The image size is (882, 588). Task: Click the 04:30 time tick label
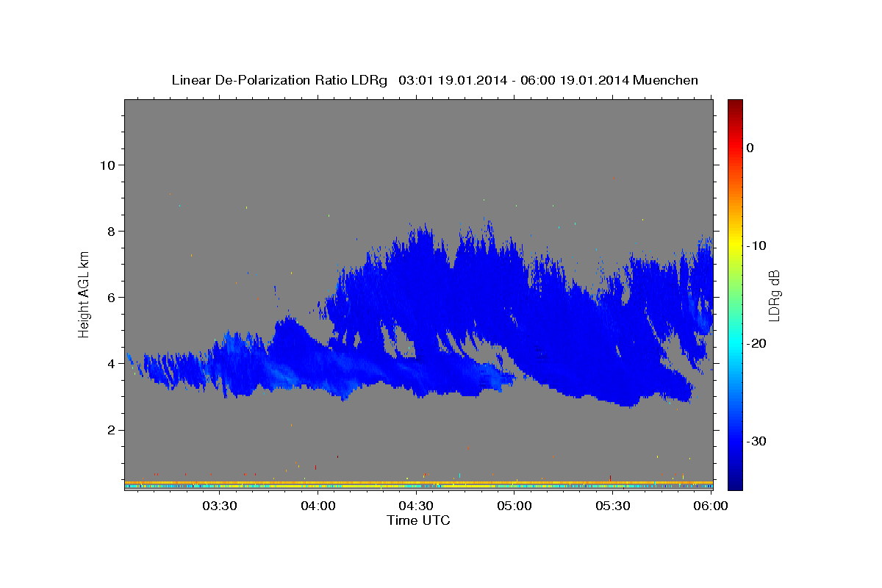(x=416, y=506)
